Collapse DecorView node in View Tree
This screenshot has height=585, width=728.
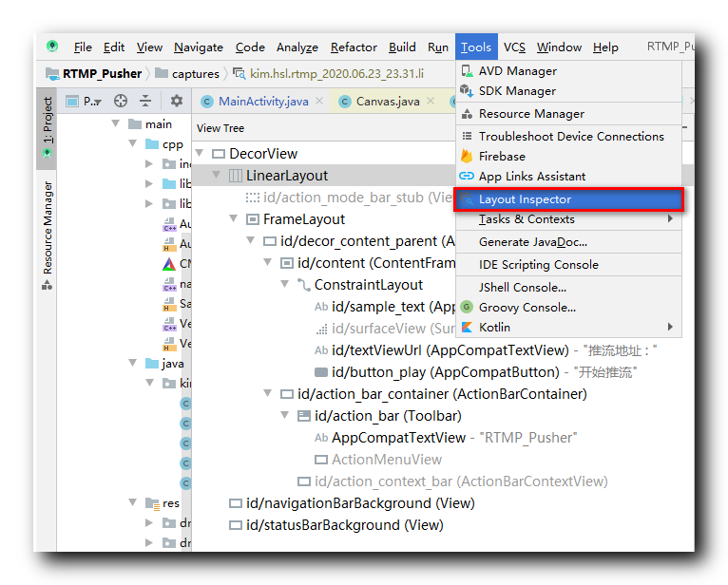200,153
